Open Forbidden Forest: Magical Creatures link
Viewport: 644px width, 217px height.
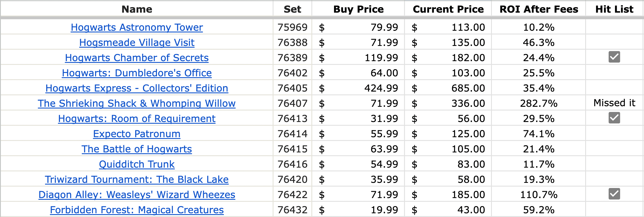click(137, 210)
